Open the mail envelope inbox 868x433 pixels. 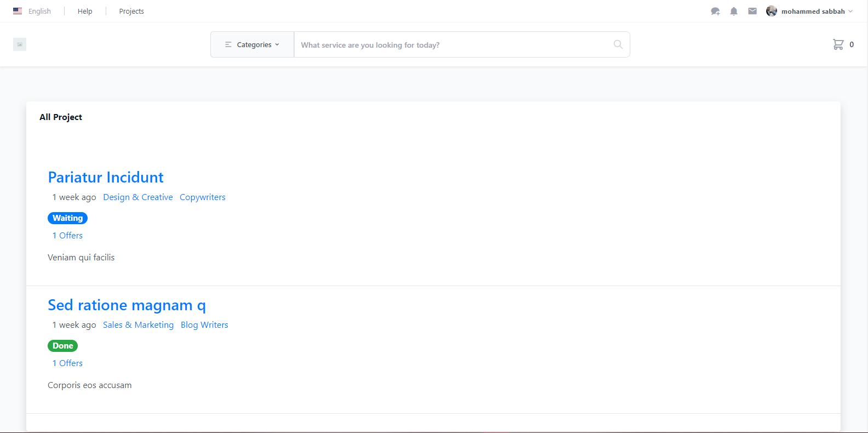coord(752,12)
